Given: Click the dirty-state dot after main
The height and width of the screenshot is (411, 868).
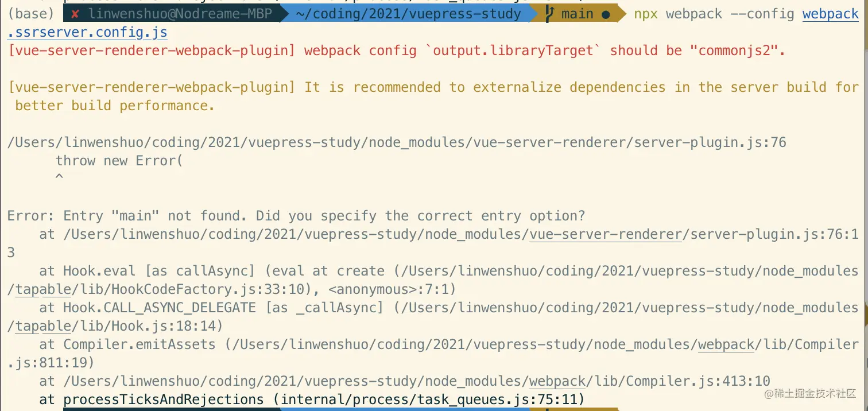Looking at the screenshot, I should (605, 14).
